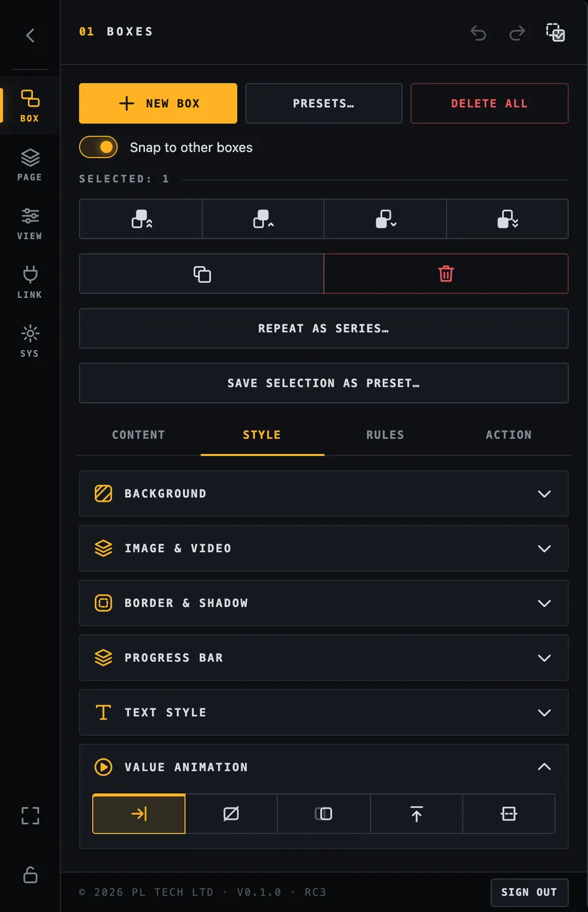
Task: Move selected box backward one step
Action: coord(385,219)
